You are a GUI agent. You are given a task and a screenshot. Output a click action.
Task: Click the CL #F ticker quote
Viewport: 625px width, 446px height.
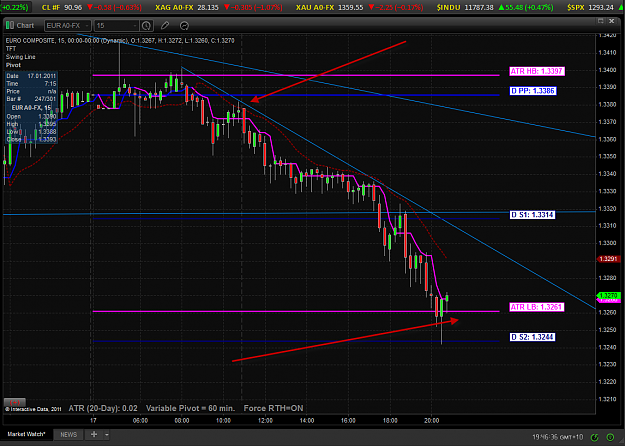click(92, 8)
